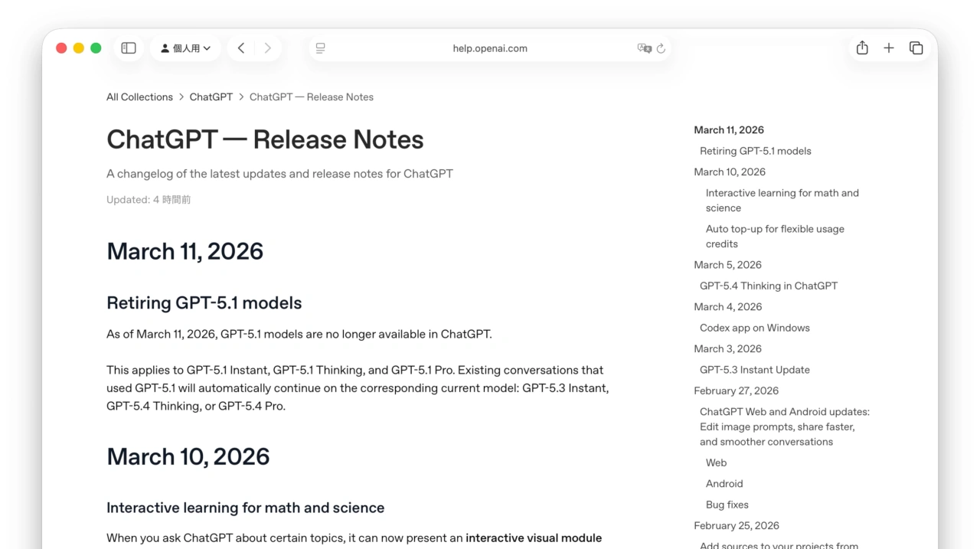
Task: Select 'Bug fixes' in the sidebar outline
Action: tap(727, 504)
